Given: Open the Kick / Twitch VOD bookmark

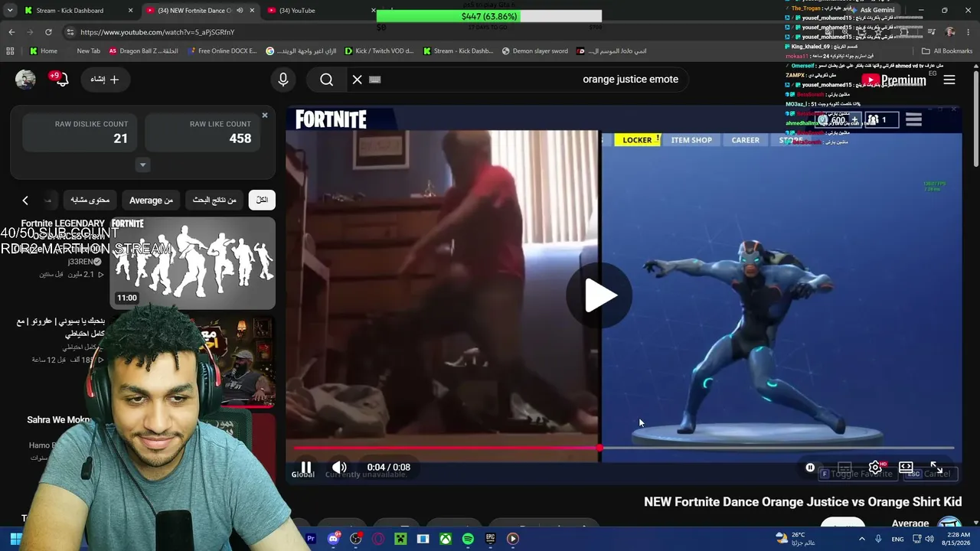Looking at the screenshot, I should (379, 51).
